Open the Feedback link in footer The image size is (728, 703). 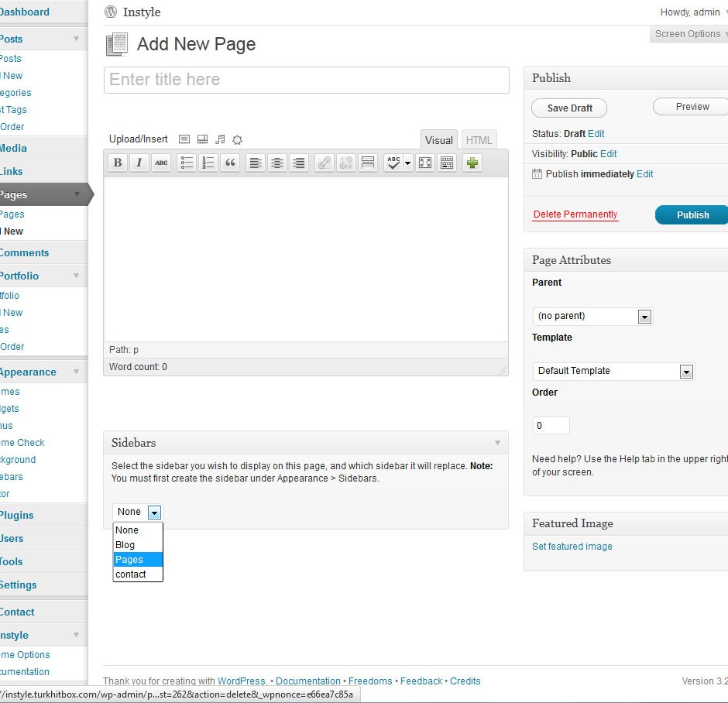click(x=421, y=681)
